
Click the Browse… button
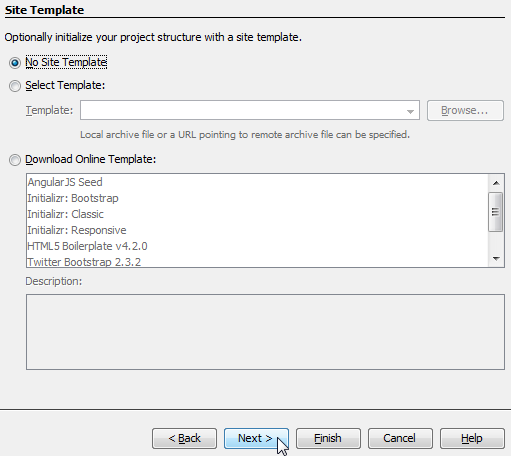point(465,110)
